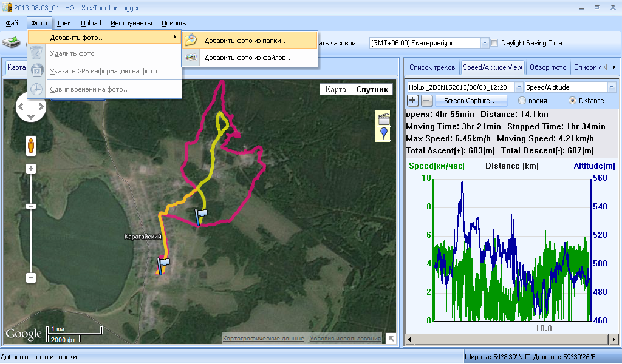Click the clock icon beside 'Сдвиг времени на фото'
The width and height of the screenshot is (622, 364).
(36, 89)
